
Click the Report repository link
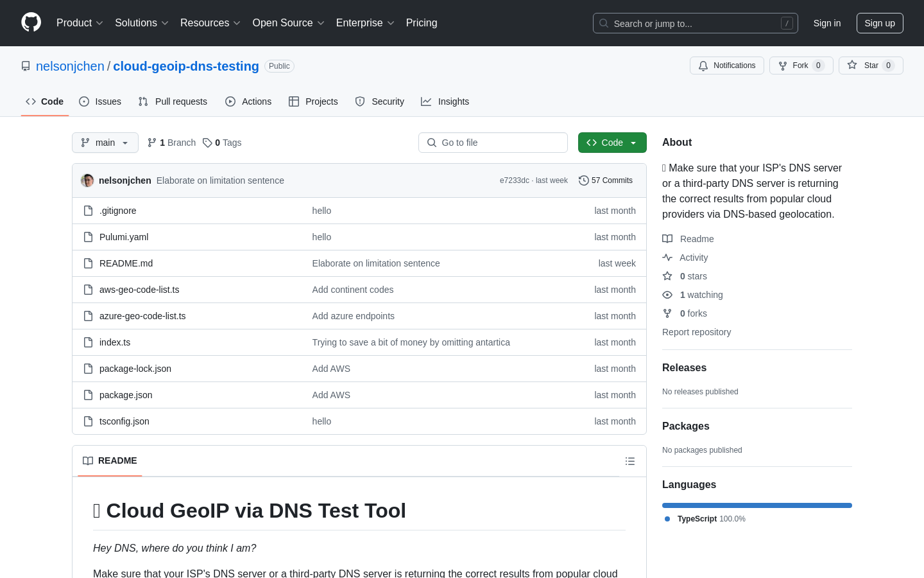coord(696,332)
